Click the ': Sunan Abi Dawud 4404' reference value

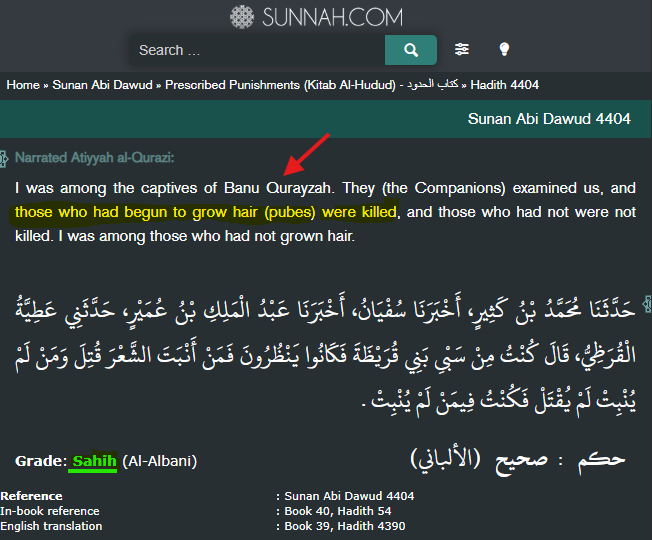tap(345, 496)
